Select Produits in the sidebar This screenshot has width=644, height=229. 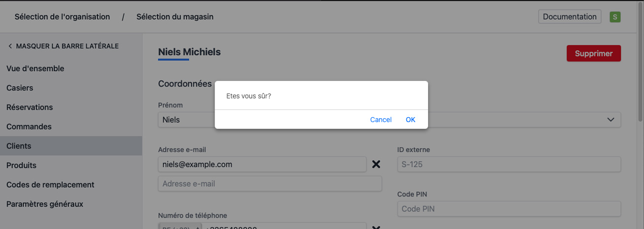[x=22, y=165]
